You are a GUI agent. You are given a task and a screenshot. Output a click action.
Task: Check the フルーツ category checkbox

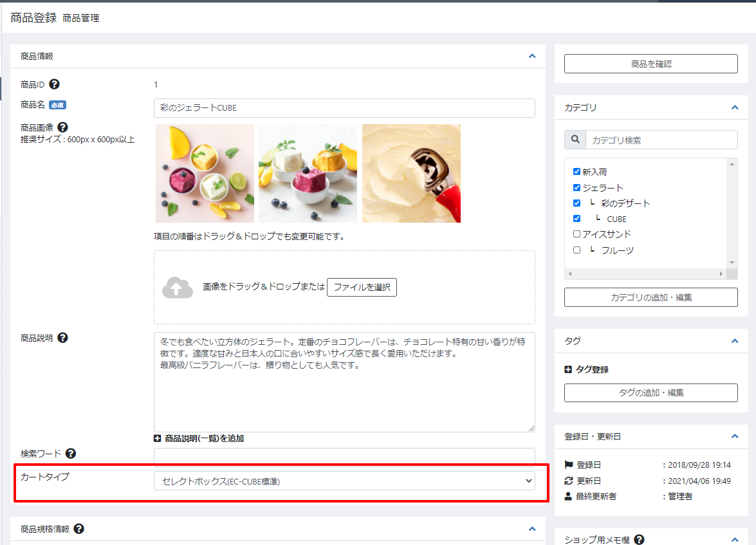576,250
